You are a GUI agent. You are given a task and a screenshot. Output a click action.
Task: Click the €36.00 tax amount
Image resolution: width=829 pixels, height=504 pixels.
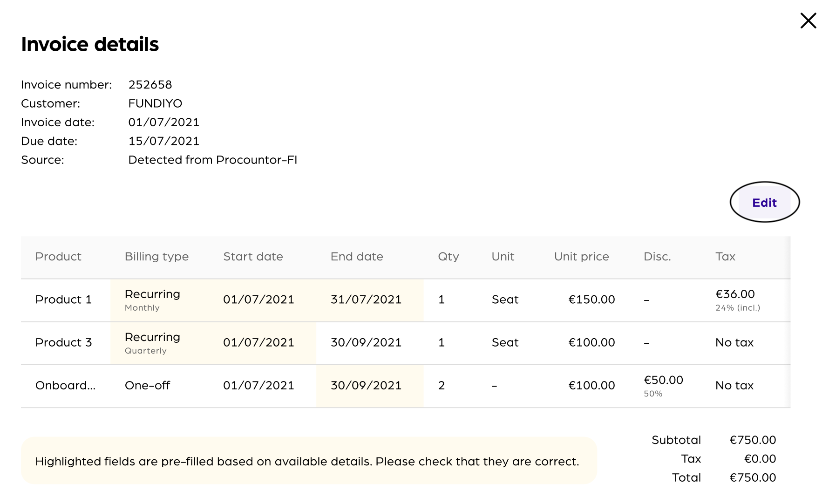point(735,294)
